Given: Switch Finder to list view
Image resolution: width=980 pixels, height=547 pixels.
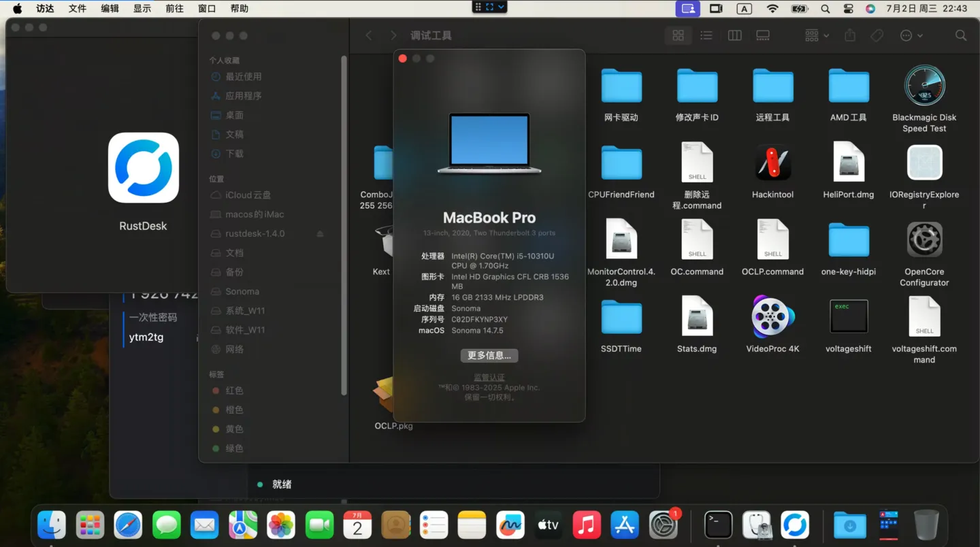Looking at the screenshot, I should point(706,35).
